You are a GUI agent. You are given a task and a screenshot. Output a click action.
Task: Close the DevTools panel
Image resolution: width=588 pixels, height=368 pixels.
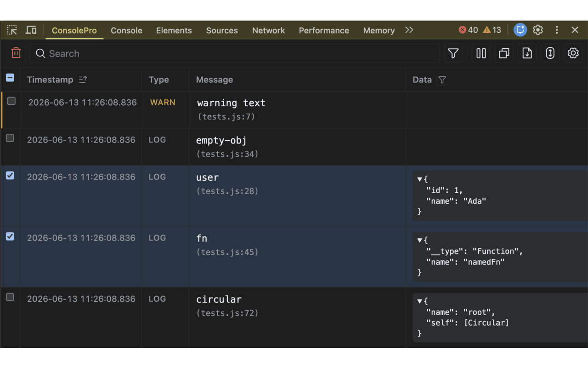pyautogui.click(x=575, y=30)
